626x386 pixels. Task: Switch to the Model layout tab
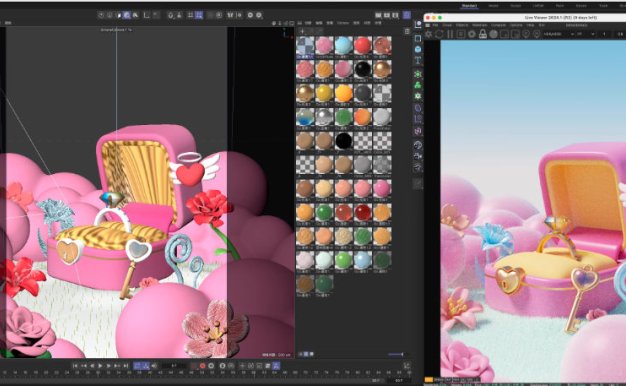coord(493,6)
